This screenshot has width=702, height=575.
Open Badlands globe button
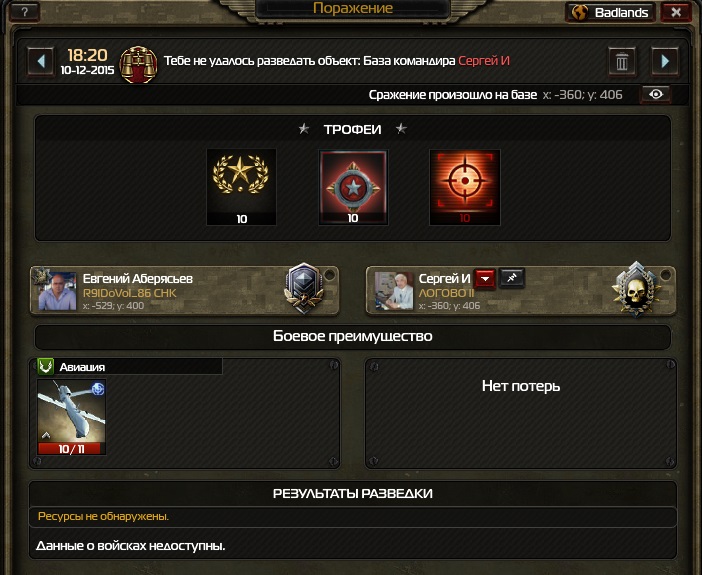[610, 12]
